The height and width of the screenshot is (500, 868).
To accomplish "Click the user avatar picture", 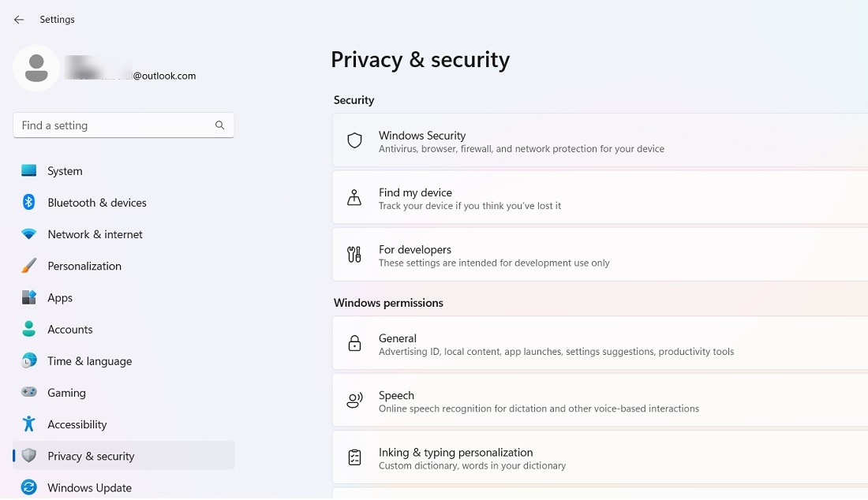I will tap(36, 69).
